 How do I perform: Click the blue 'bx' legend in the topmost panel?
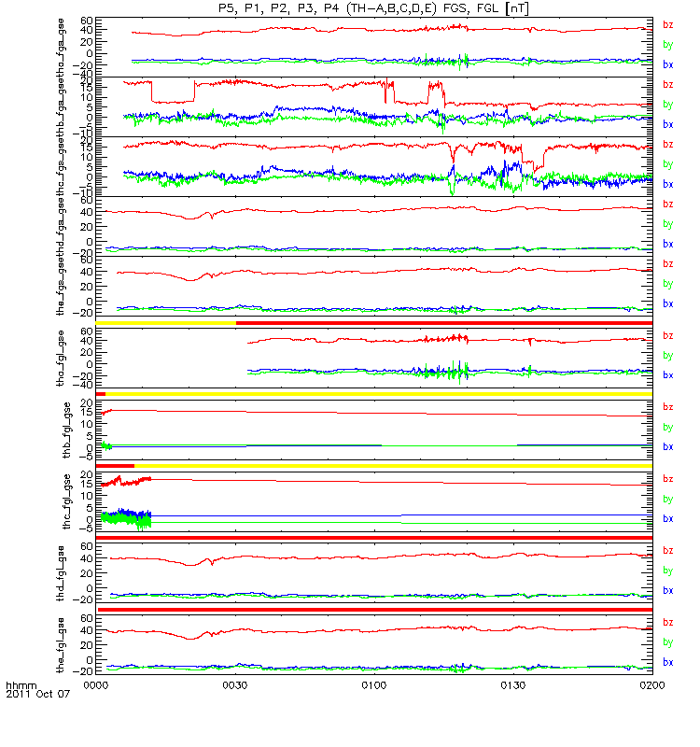tap(668, 64)
